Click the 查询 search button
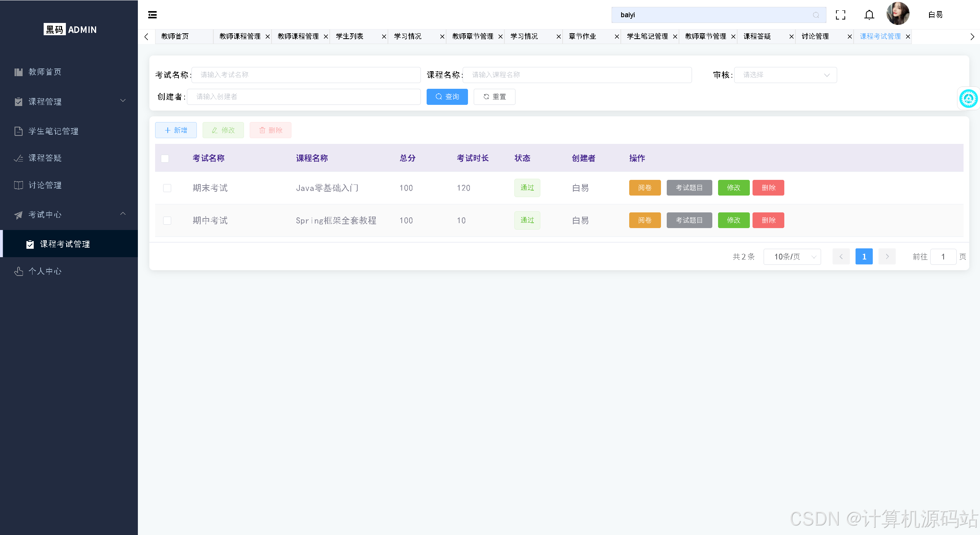The width and height of the screenshot is (980, 535). (x=447, y=97)
